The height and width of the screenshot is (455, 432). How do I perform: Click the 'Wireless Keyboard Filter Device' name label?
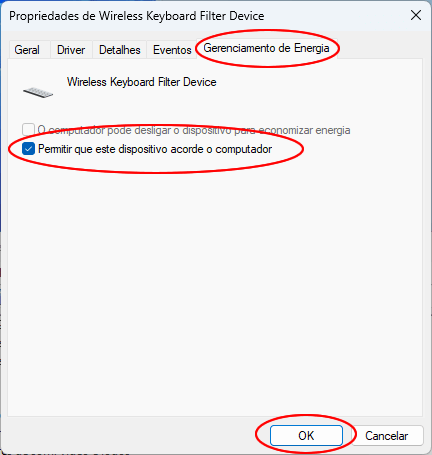[142, 82]
